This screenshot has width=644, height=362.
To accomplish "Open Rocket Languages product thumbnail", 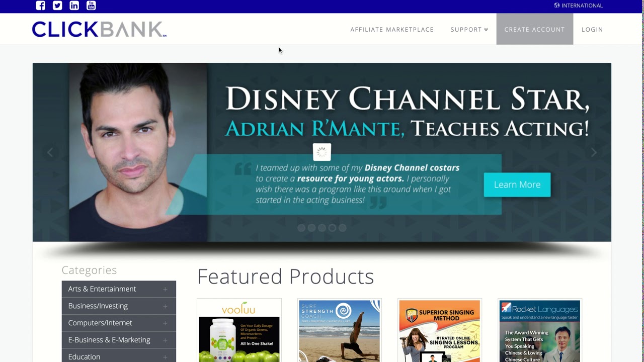I will [540, 330].
